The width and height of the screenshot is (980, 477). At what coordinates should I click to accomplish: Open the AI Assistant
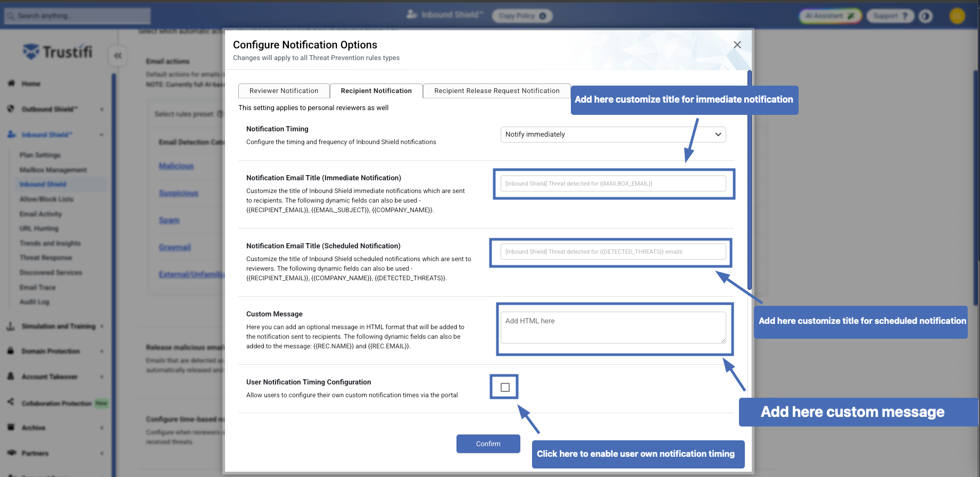pyautogui.click(x=829, y=16)
